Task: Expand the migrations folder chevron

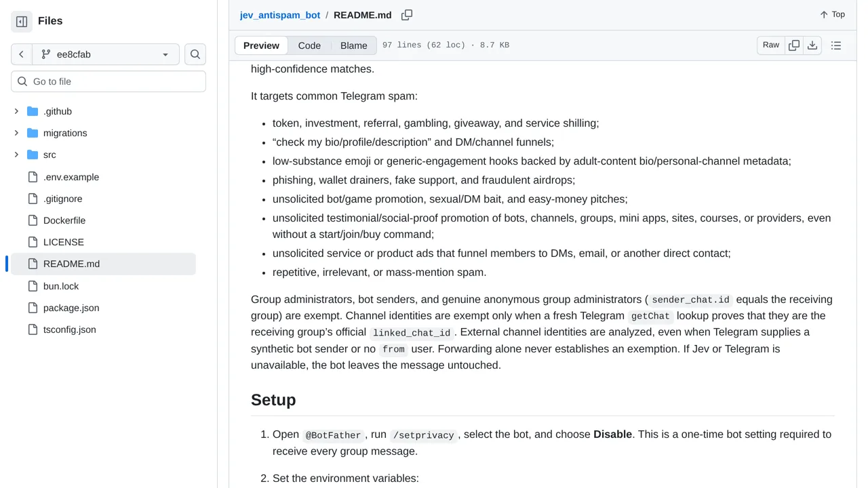Action: tap(16, 133)
